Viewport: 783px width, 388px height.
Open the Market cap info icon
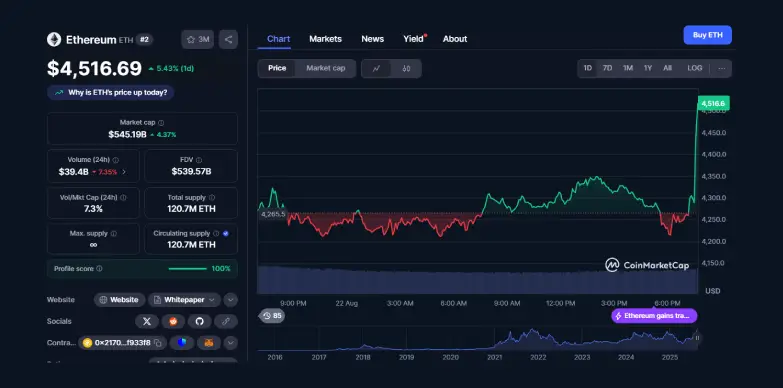coord(161,122)
